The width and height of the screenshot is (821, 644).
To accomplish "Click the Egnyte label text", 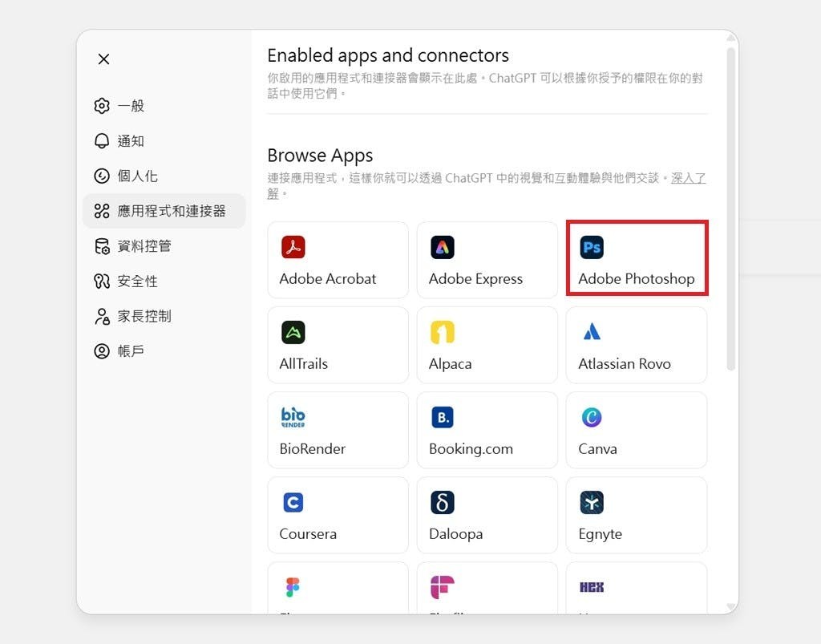I will point(600,534).
